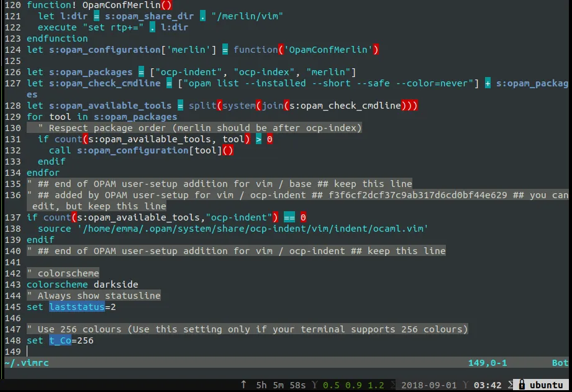
Task: Click s:opam_check_cmdline inside join on line 128
Action: tap(345, 106)
